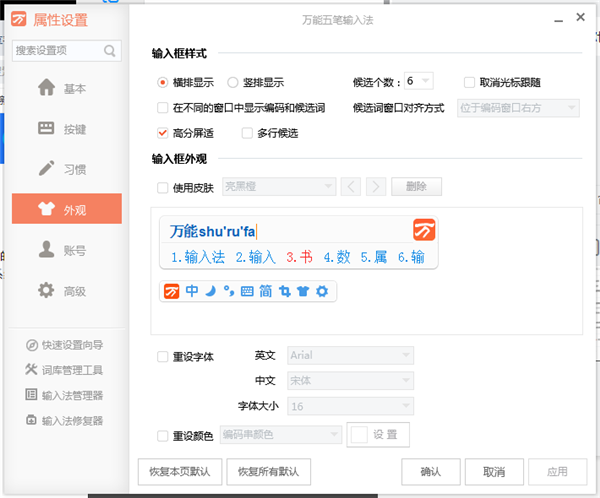Open the 候选词窗口对齐方式 dropdown
This screenshot has height=498, width=600.
518,108
